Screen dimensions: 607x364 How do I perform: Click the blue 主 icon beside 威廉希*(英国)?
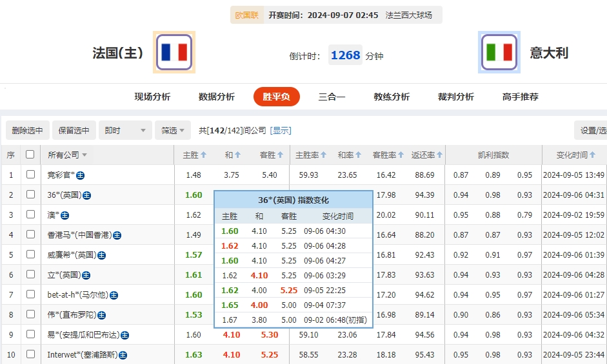[101, 255]
